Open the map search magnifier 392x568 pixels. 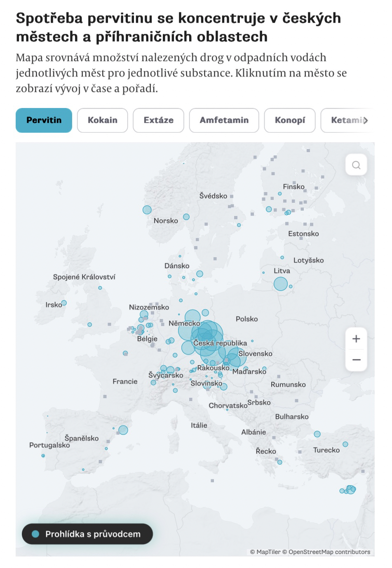(x=356, y=165)
